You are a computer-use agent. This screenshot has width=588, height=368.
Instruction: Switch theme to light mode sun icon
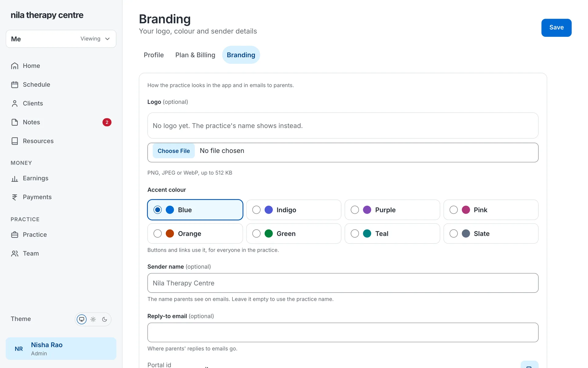point(93,319)
